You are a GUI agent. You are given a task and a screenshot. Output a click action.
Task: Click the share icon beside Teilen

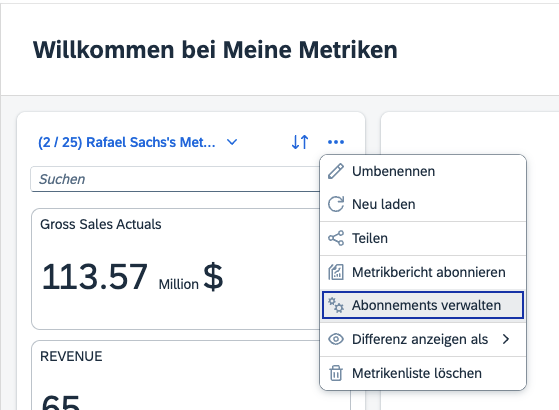click(336, 238)
